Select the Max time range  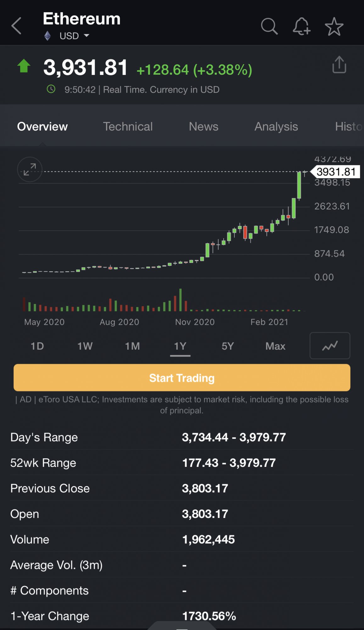pos(275,346)
